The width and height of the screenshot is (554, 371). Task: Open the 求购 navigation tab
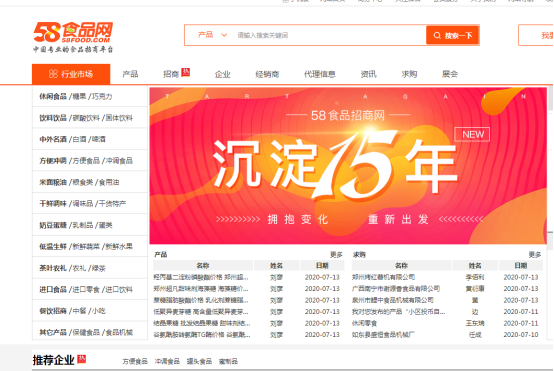tap(409, 74)
